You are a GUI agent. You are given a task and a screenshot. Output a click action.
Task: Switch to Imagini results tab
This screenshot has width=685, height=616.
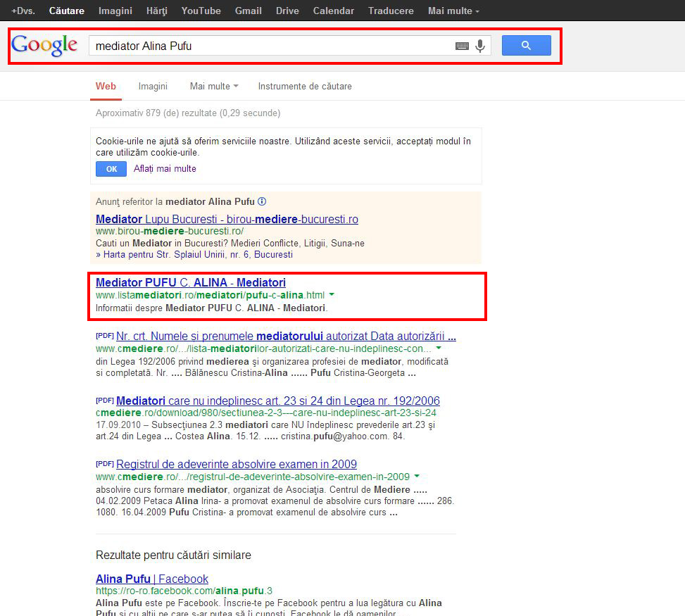click(x=153, y=86)
